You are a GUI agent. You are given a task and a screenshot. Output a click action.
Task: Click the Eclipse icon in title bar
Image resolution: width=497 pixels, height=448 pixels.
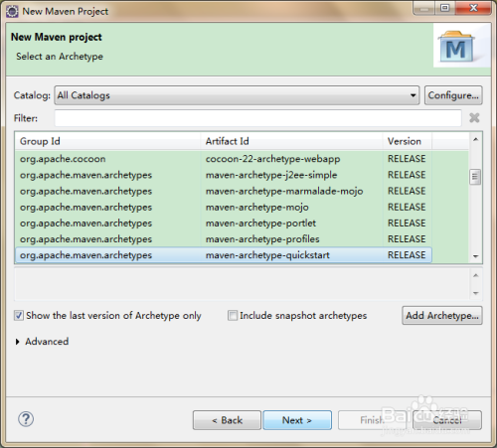click(x=12, y=11)
